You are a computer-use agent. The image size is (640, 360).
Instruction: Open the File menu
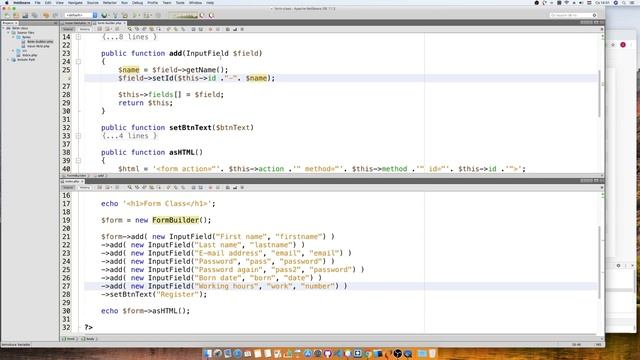[x=37, y=2]
